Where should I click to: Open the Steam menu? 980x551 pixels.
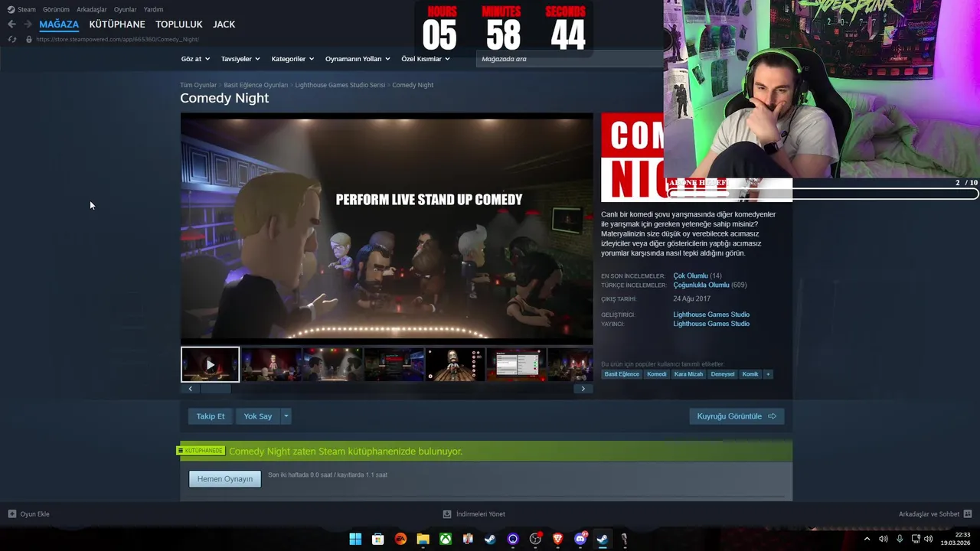coord(27,9)
